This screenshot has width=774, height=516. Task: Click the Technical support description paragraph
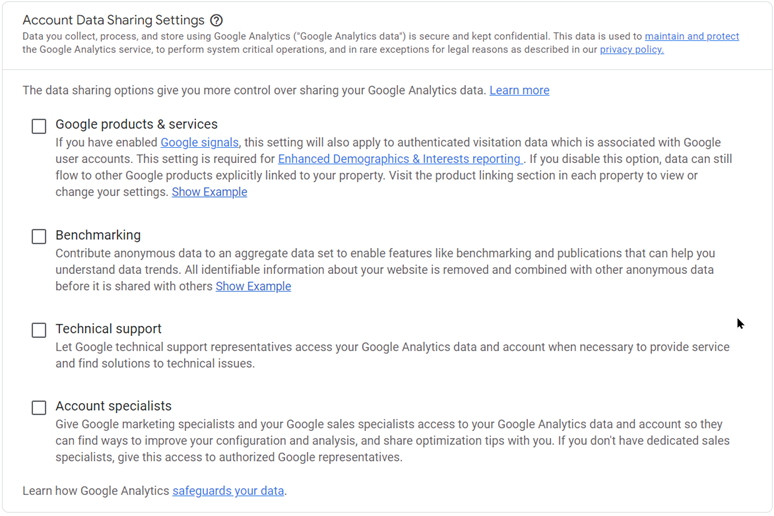click(x=392, y=355)
